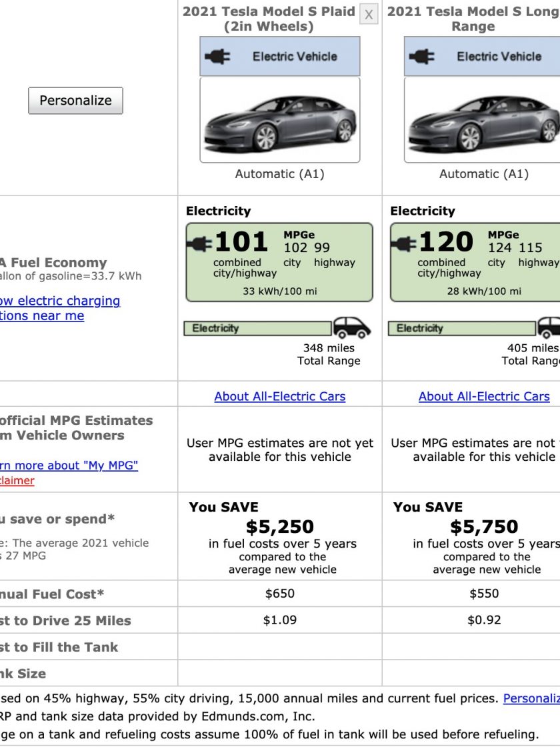The width and height of the screenshot is (560, 747).
Task: Click the "You save or spend*" row heading
Action: coord(57,519)
